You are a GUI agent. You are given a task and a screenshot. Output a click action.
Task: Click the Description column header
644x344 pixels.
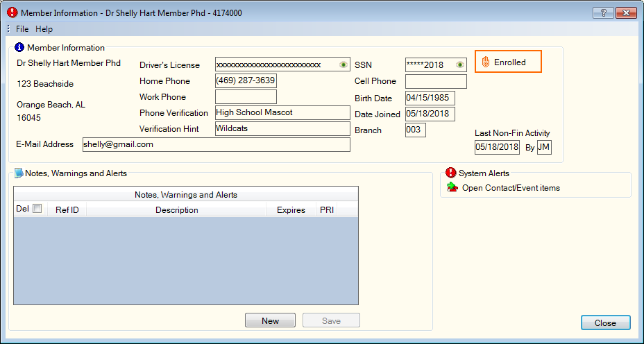(176, 209)
